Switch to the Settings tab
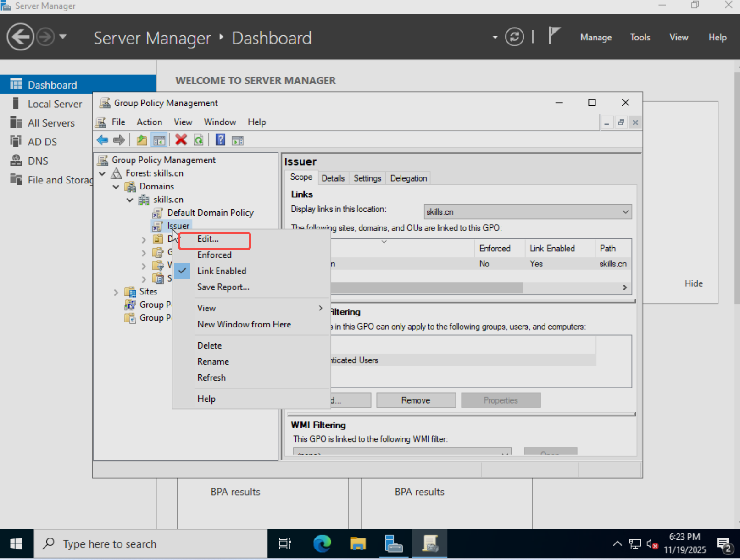Viewport: 740px width, 560px height. (x=367, y=178)
